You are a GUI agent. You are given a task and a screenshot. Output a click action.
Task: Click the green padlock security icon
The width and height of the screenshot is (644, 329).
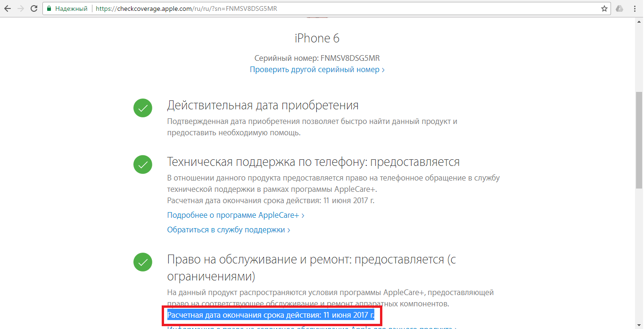pyautogui.click(x=49, y=8)
